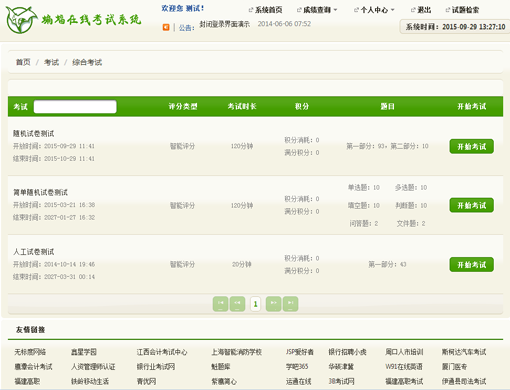Image resolution: width=510 pixels, height=390 pixels.
Task: Expand the 个人中心 dropdown arrow
Action: 393,10
